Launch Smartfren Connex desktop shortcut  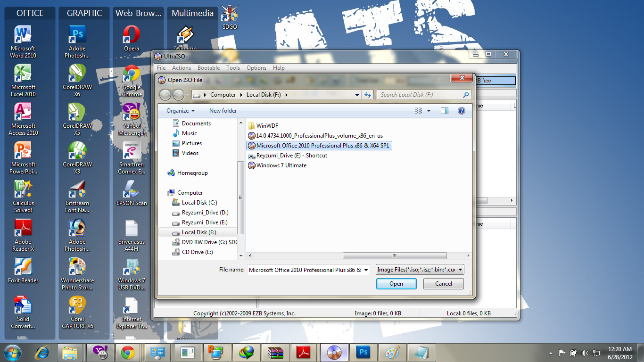[132, 157]
